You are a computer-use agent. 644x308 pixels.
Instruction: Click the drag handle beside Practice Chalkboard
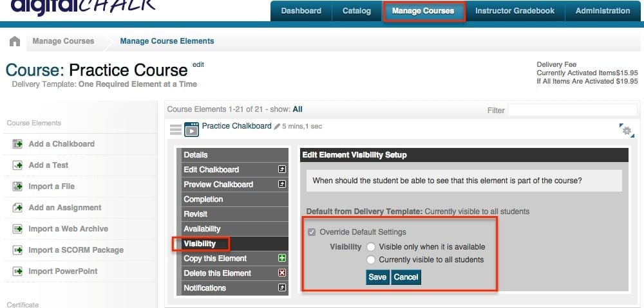tap(175, 130)
